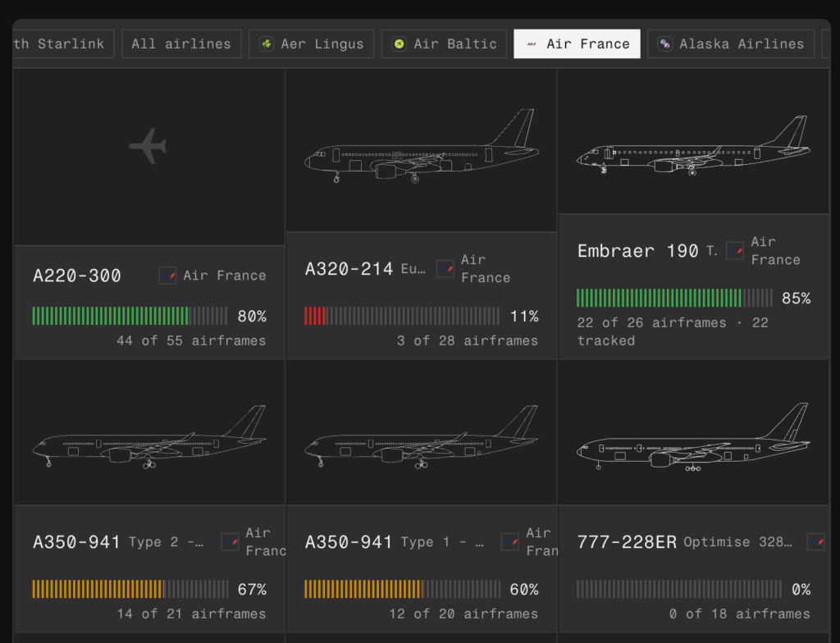Click '22 of 26 airframes · 22 tracked' text

click(x=673, y=331)
